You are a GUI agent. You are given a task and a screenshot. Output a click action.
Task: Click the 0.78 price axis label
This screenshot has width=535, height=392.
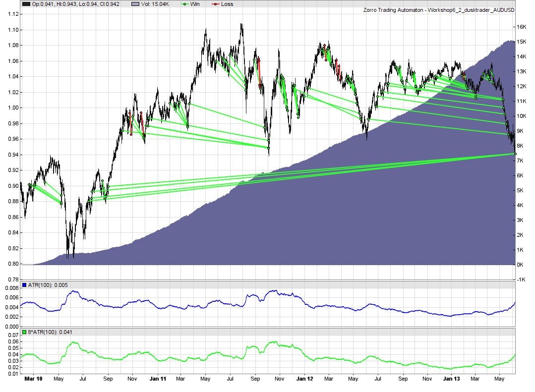13,280
